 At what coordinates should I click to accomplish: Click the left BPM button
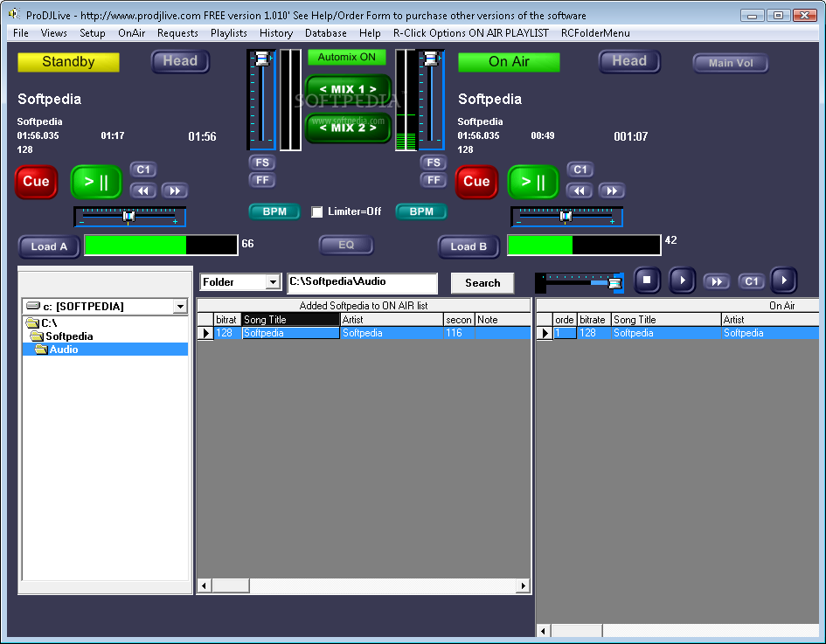tap(274, 211)
